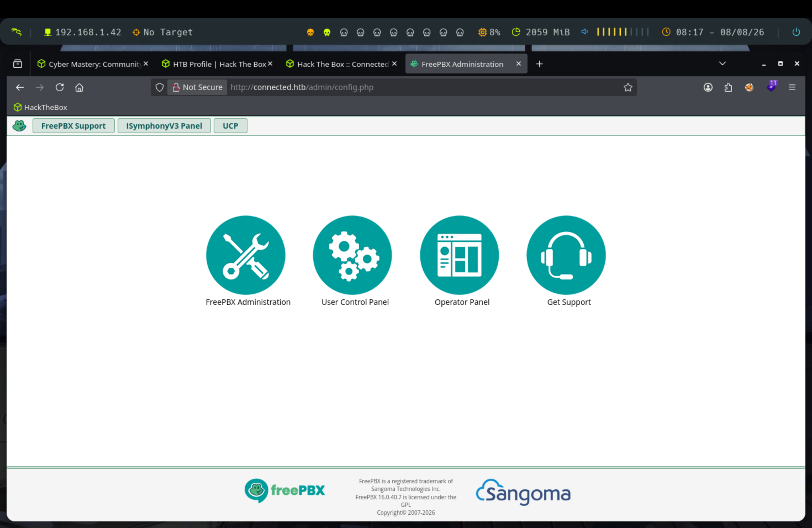Open a new browser tab
The height and width of the screenshot is (528, 812).
coord(539,64)
